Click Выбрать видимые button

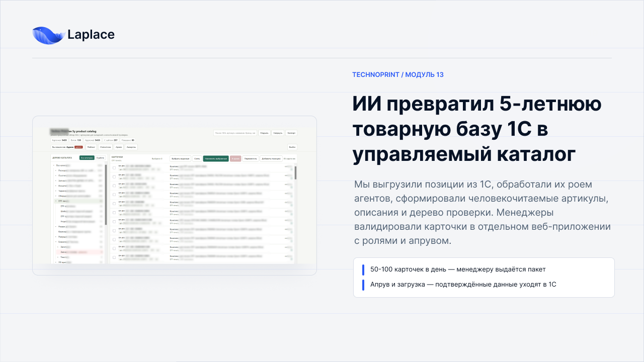coord(181,158)
